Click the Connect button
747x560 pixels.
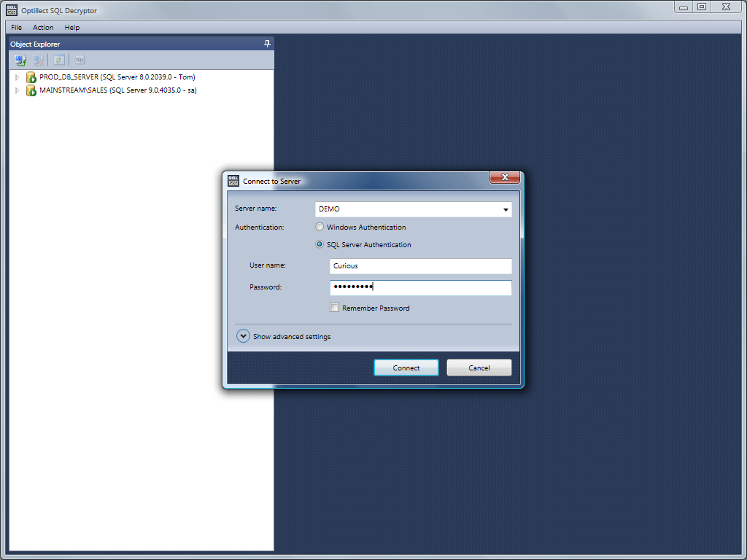click(x=406, y=367)
